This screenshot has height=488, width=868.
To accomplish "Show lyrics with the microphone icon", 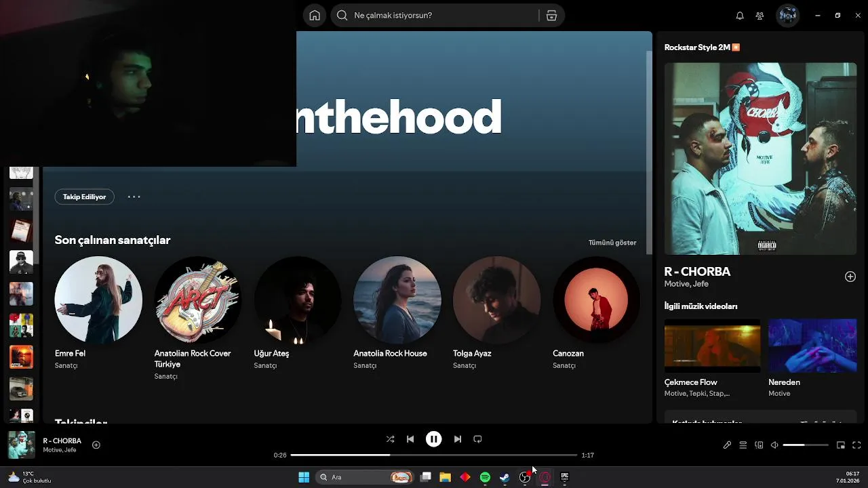I will click(727, 445).
